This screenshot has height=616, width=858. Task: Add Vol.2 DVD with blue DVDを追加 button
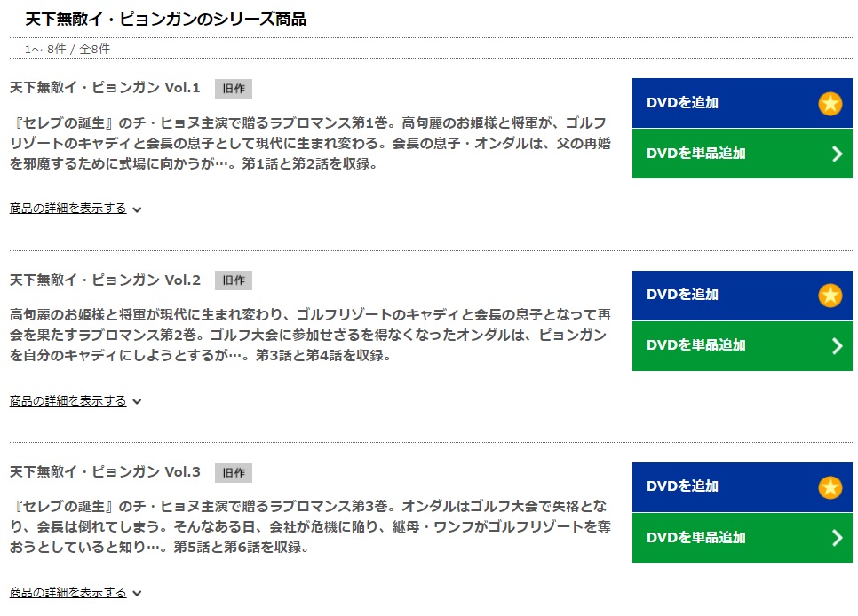742,296
